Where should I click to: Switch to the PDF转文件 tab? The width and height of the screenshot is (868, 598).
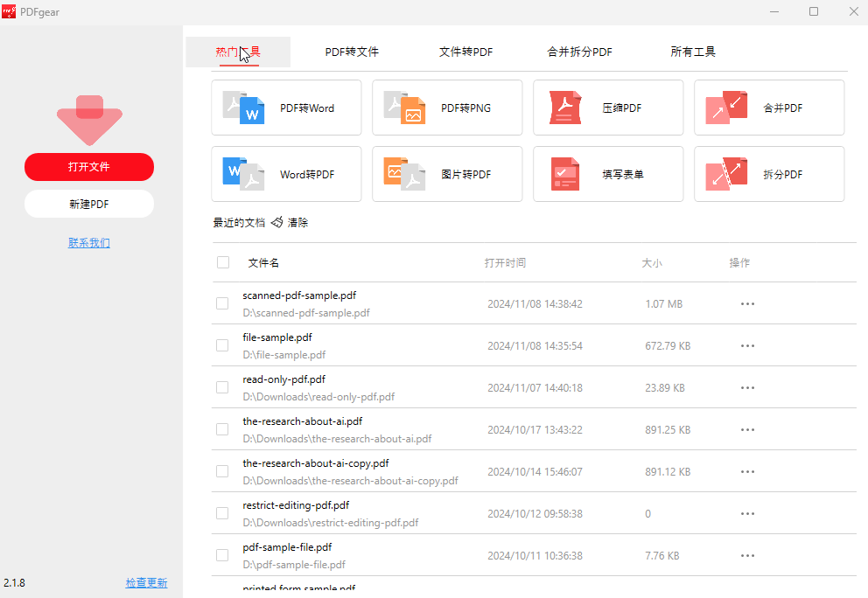click(x=352, y=52)
